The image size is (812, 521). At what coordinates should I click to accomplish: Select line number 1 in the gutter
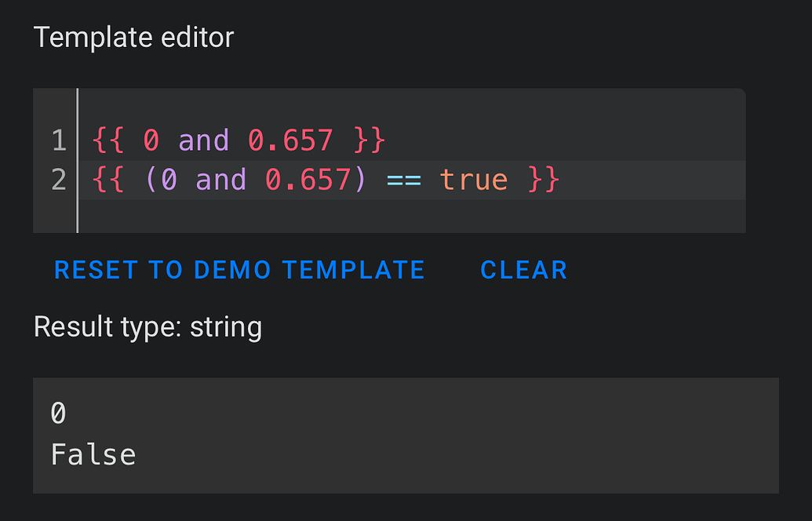(59, 141)
